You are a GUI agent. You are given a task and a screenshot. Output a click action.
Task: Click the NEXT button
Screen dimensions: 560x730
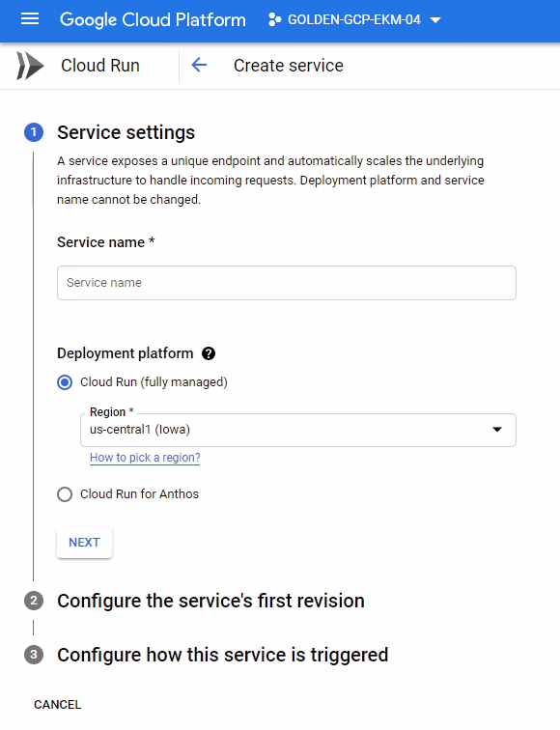[84, 543]
